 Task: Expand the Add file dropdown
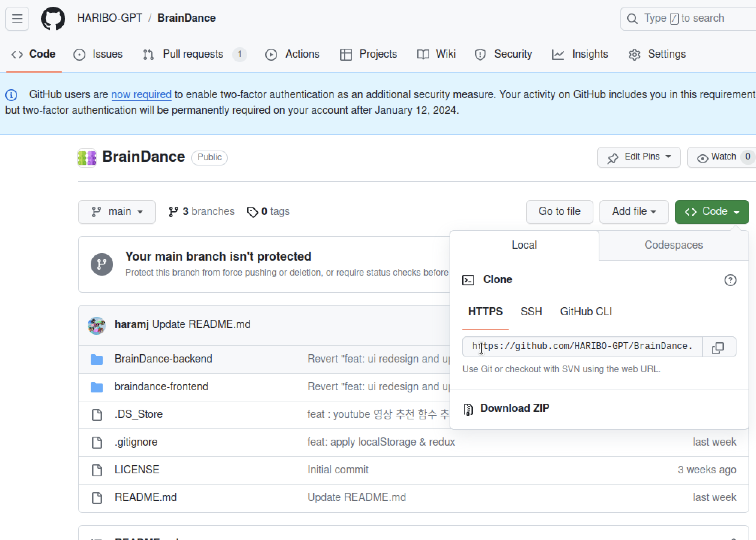point(634,212)
